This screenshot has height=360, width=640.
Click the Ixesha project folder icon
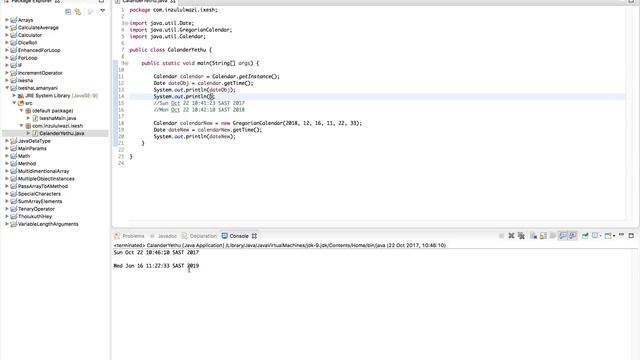click(13, 80)
